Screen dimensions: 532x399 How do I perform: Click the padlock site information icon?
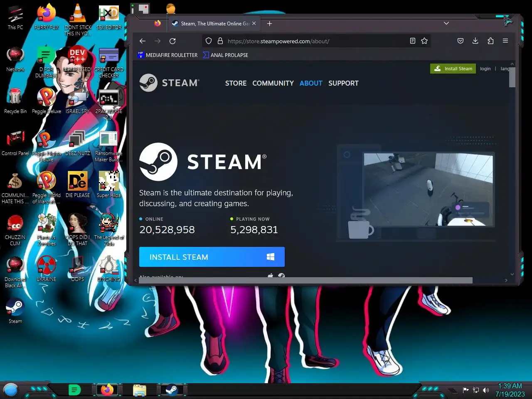[220, 41]
